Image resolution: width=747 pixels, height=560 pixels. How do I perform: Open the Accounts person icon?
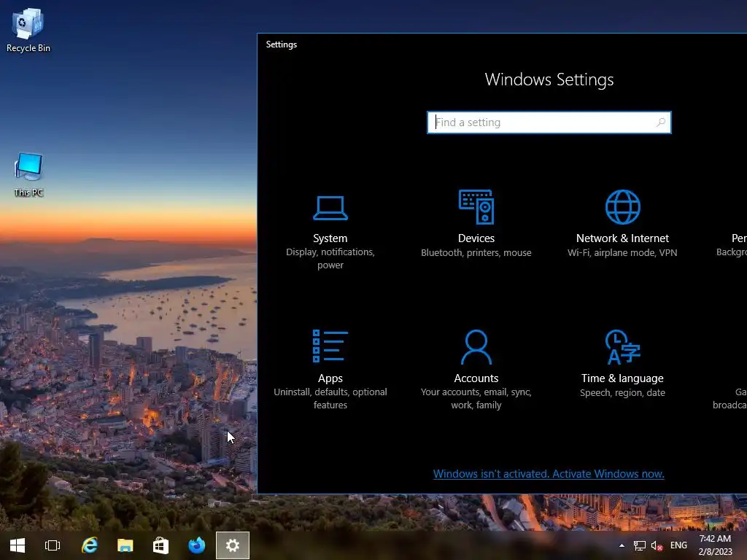[476, 346]
